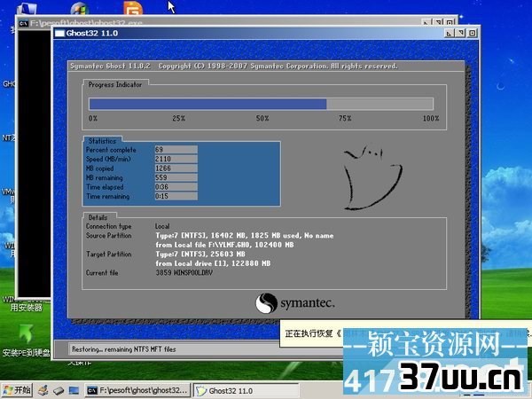Click the Time elapsed value 0:36

[x=176, y=187]
